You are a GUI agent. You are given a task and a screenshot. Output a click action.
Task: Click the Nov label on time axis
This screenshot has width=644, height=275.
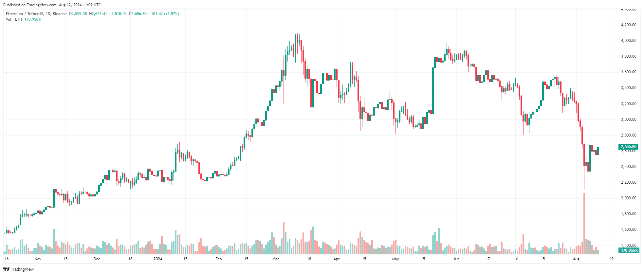38,259
